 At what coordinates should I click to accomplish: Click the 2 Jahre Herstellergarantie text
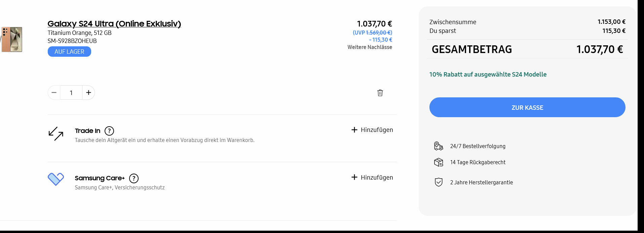(481, 183)
